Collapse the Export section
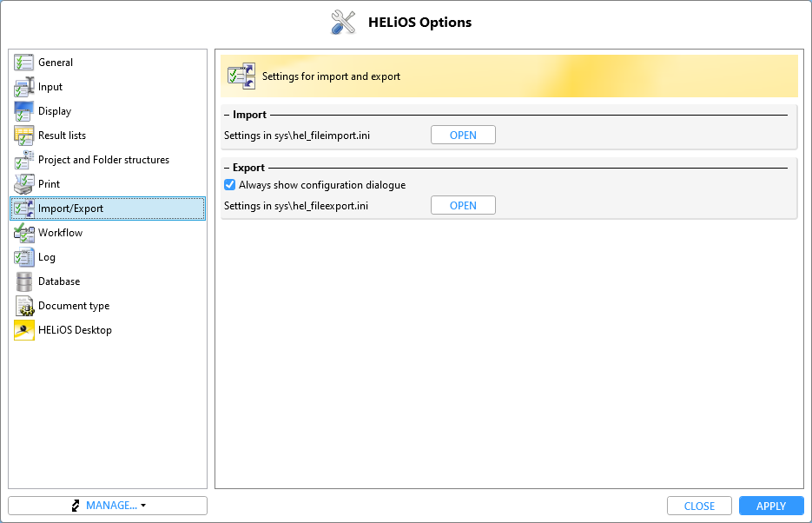 point(228,168)
